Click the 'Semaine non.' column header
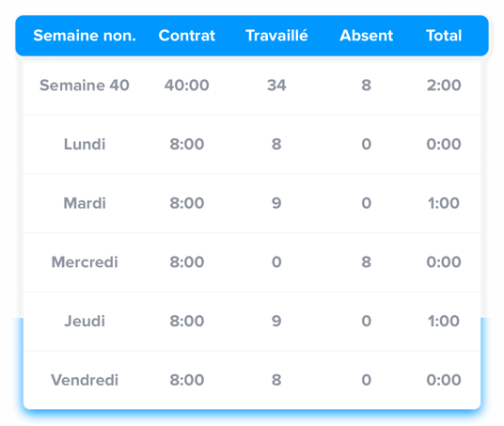 tap(85, 36)
